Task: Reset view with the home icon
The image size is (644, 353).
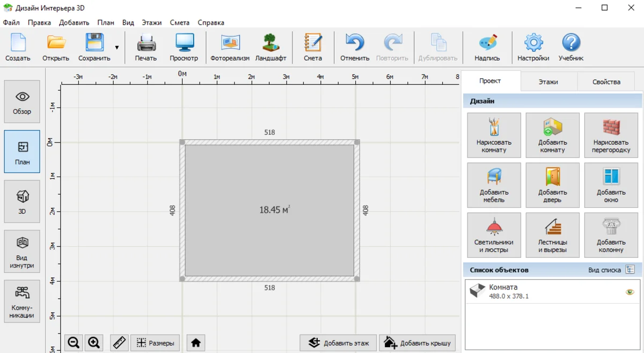Action: [x=196, y=343]
